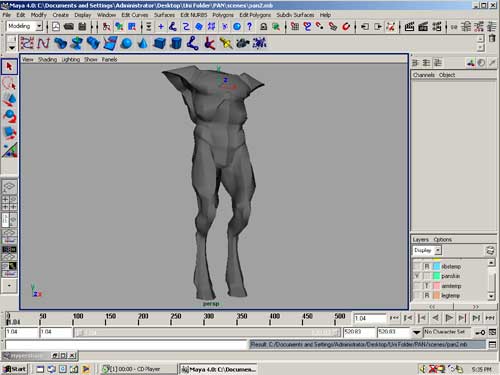
Task: Create a polygon cube from shelf
Action: (x=159, y=43)
